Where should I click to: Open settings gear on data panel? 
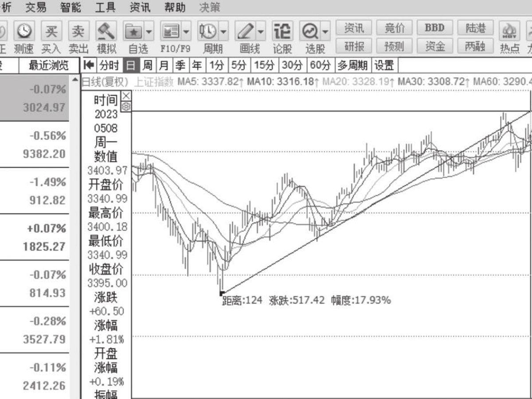coord(126,106)
